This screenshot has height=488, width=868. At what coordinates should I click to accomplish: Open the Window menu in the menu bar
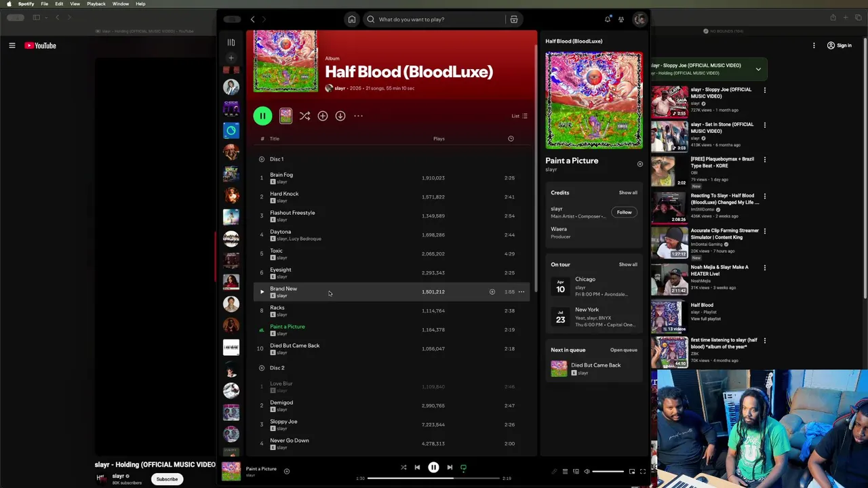[x=121, y=4]
